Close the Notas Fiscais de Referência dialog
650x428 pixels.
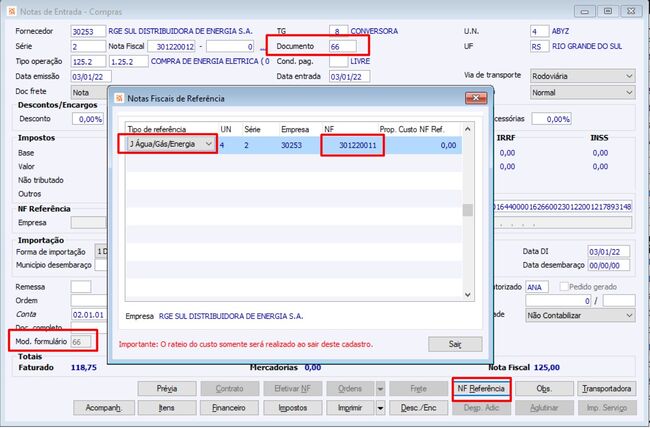pos(476,98)
